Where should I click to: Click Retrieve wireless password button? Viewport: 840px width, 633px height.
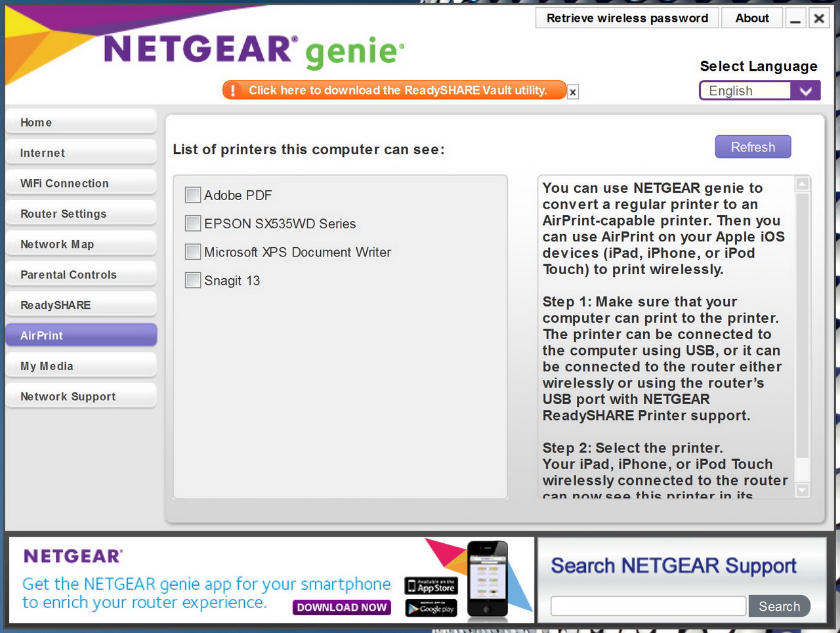627,18
